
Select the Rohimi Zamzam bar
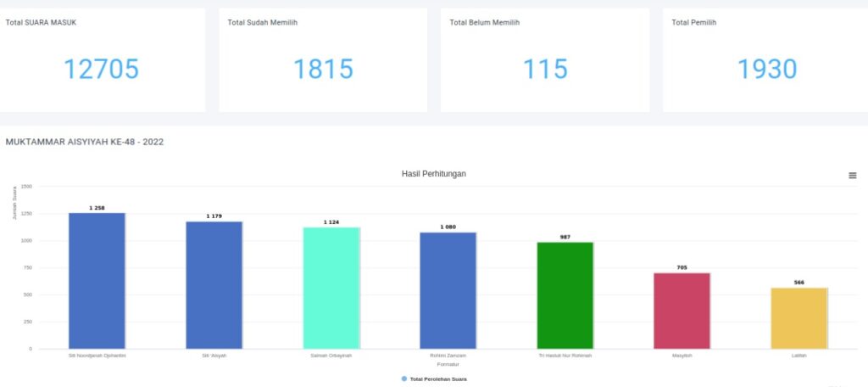pos(448,289)
